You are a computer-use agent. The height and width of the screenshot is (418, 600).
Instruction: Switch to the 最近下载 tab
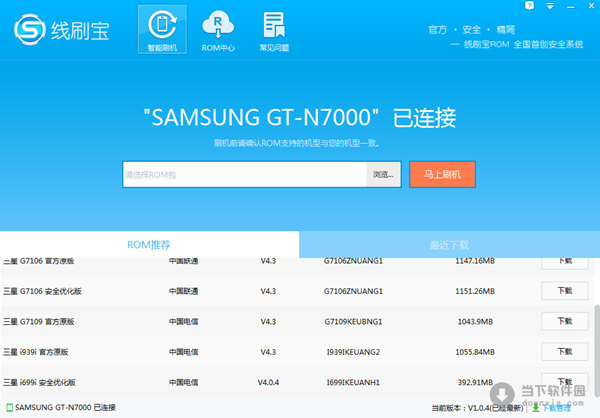[x=449, y=245]
